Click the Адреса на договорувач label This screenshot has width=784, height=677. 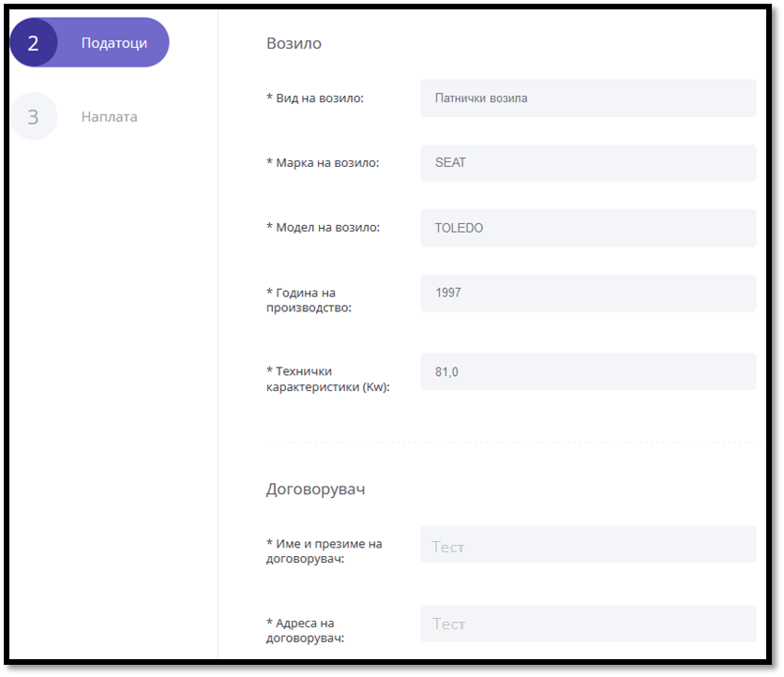(x=306, y=631)
